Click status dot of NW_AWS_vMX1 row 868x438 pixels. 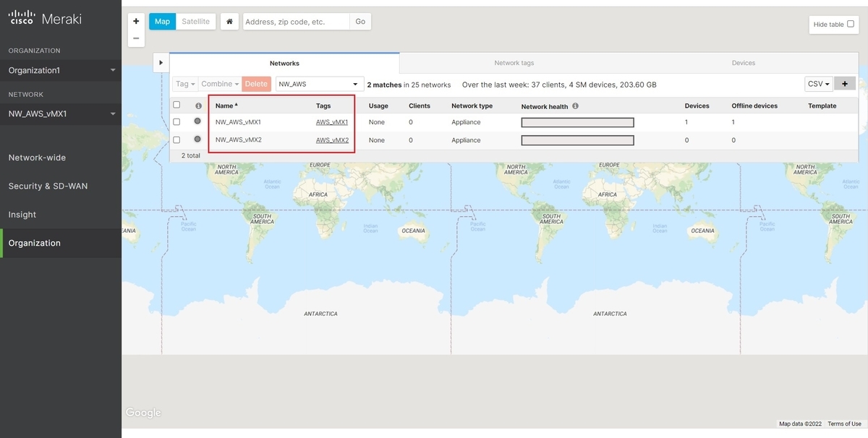197,121
